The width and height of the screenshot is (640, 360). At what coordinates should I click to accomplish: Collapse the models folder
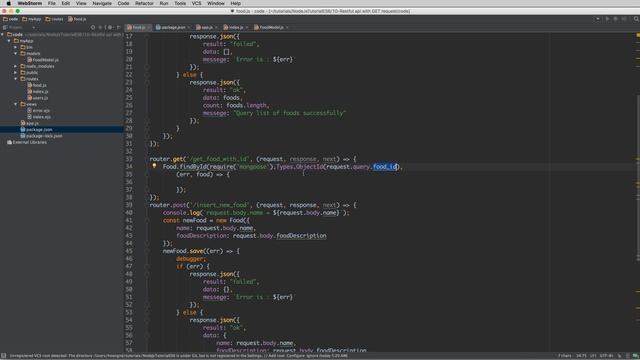pyautogui.click(x=16, y=53)
